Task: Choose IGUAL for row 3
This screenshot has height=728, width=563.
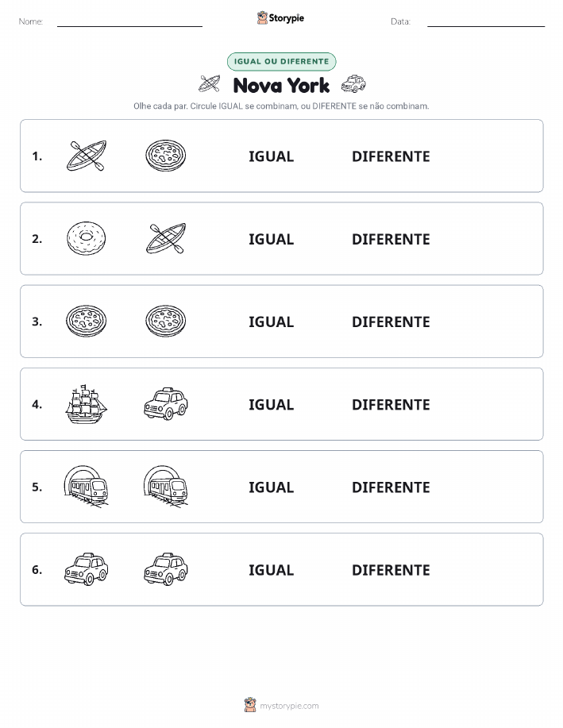Action: (272, 322)
